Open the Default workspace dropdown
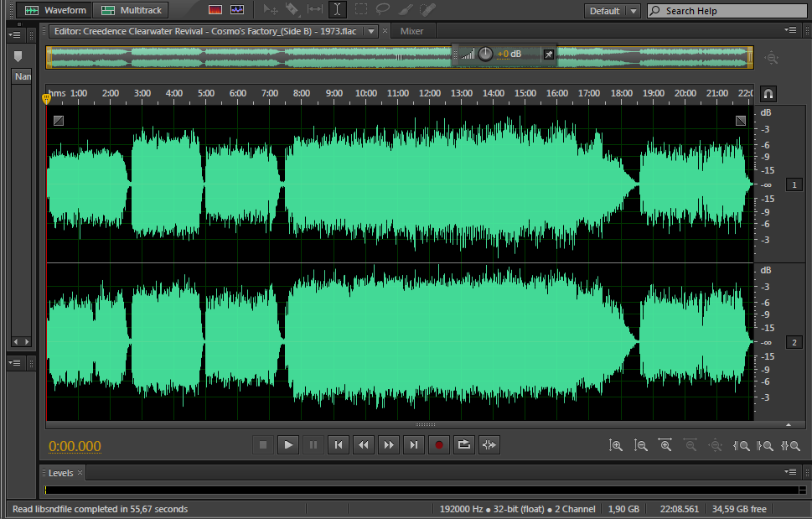812x519 pixels. pos(612,11)
